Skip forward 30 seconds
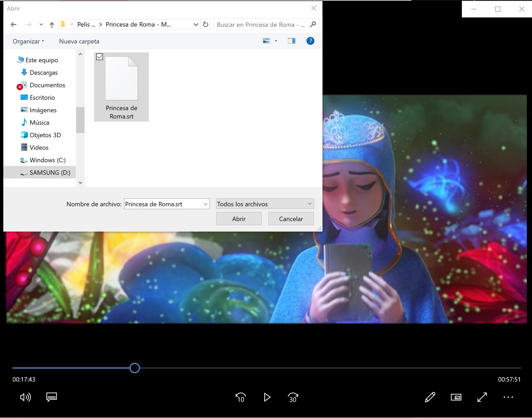Image resolution: width=532 pixels, height=418 pixels. pyautogui.click(x=293, y=397)
